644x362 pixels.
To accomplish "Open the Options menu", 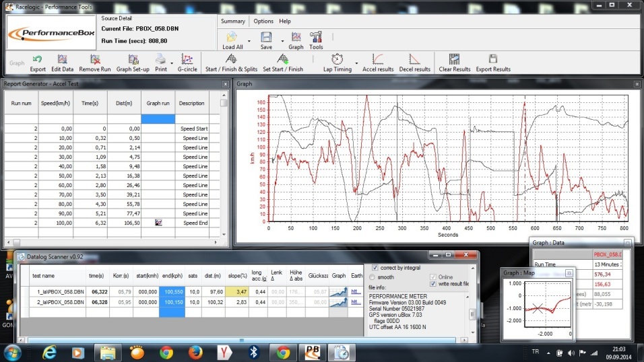I will pos(263,21).
